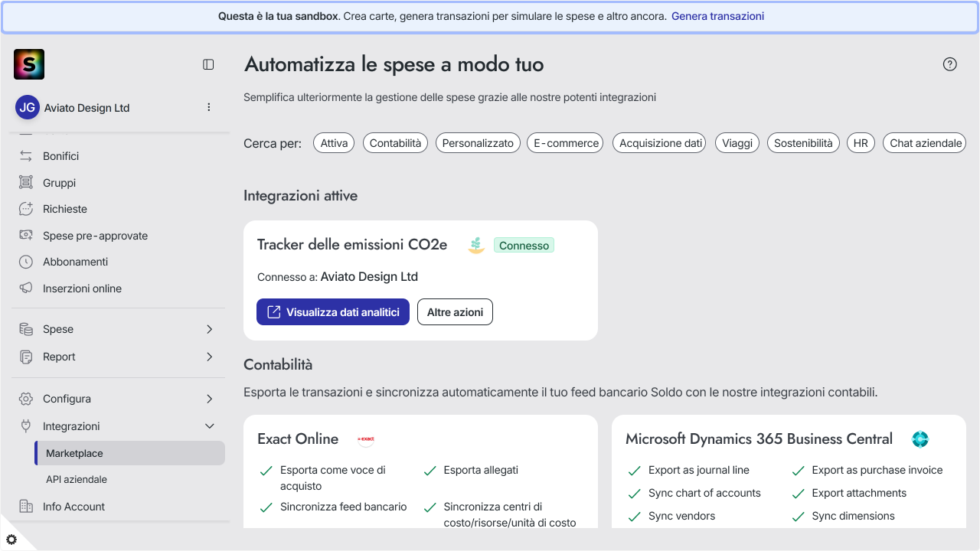Click the Tracker delle emissioni CO2e title

pos(352,245)
